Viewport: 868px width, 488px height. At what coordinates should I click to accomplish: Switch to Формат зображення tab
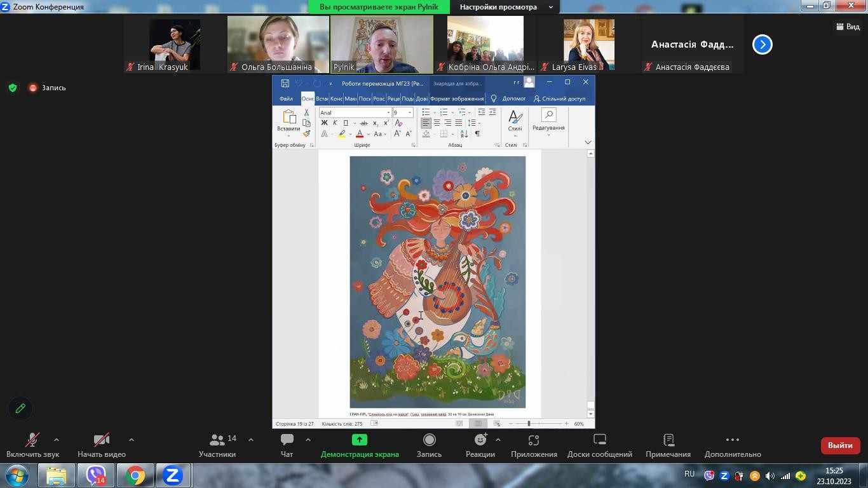[x=457, y=98]
